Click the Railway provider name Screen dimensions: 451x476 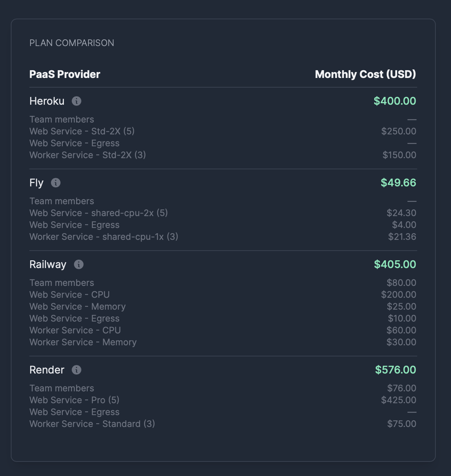pyautogui.click(x=48, y=264)
